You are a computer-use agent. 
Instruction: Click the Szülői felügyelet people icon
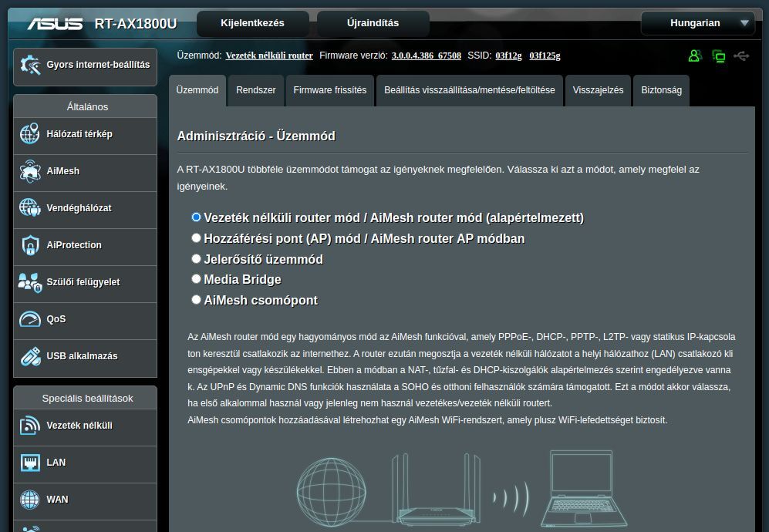pos(29,282)
